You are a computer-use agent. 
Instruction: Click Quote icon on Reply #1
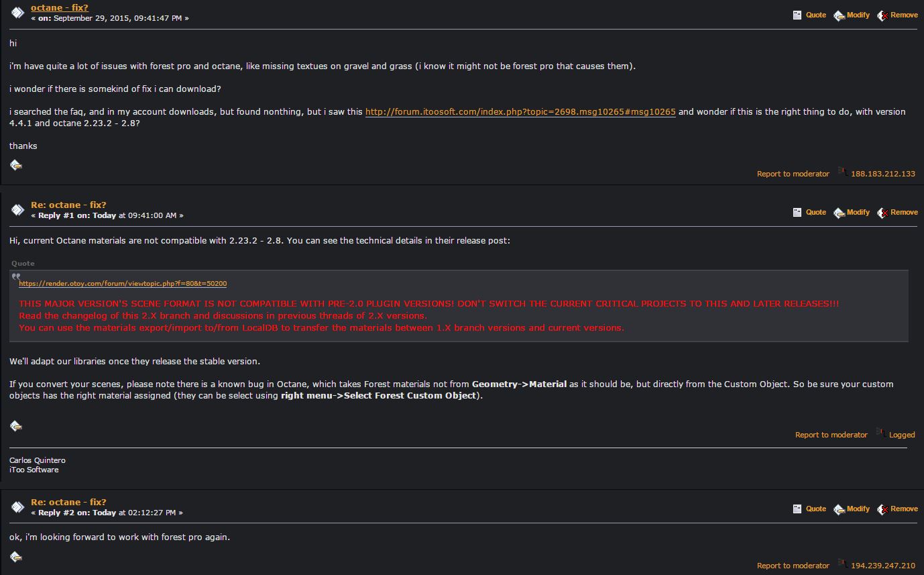tap(797, 212)
